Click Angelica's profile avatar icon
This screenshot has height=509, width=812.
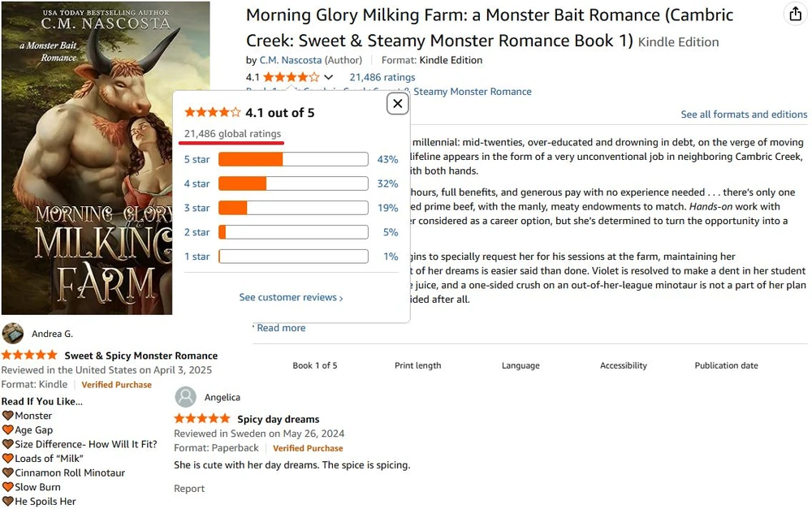click(x=186, y=397)
